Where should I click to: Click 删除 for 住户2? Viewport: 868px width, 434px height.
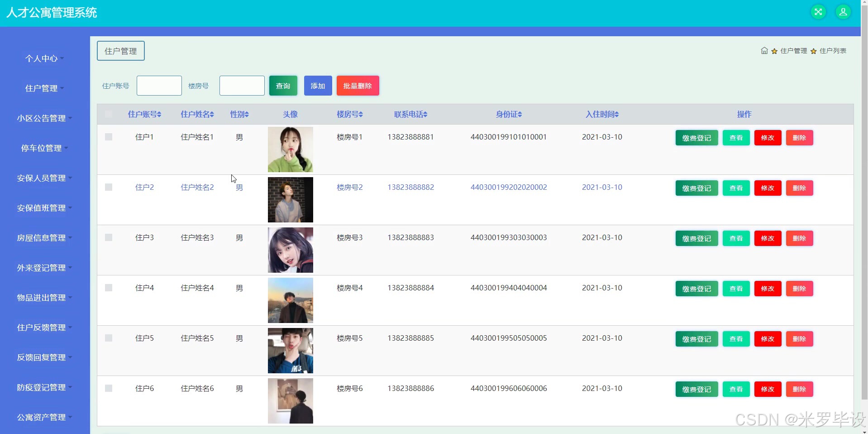tap(800, 188)
